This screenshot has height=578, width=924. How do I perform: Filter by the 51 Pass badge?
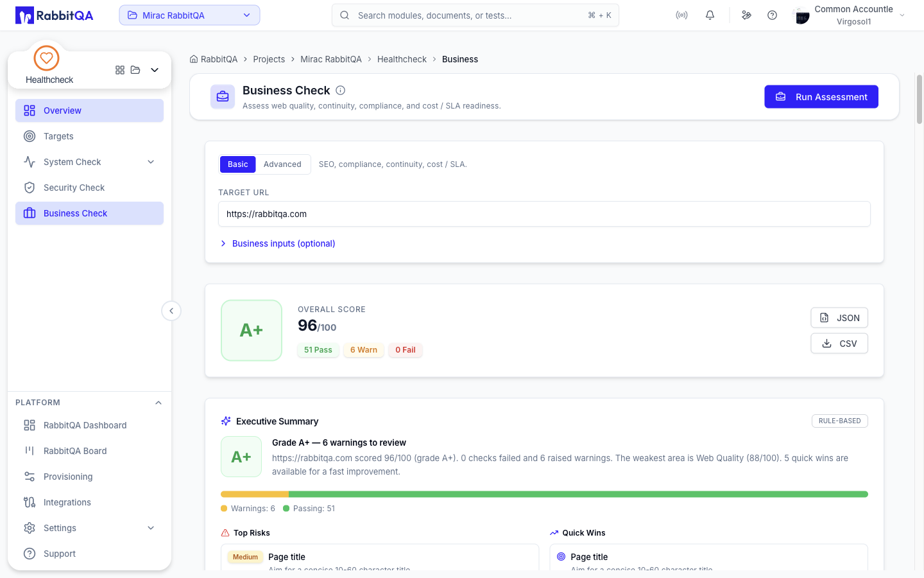pyautogui.click(x=318, y=350)
